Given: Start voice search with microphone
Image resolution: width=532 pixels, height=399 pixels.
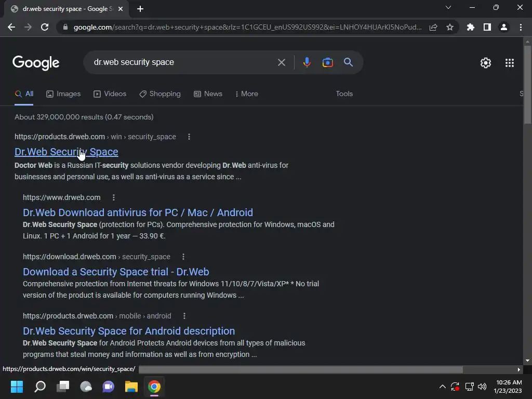Looking at the screenshot, I should click(x=307, y=62).
